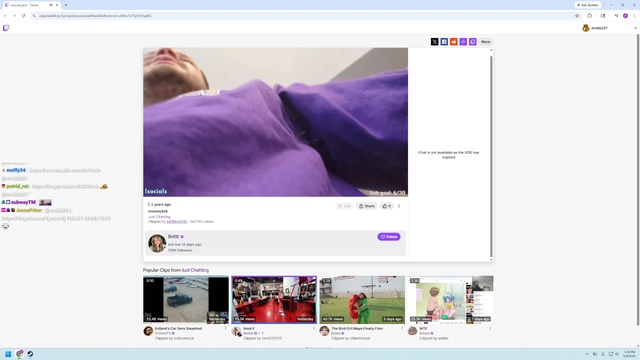Click the muffy34 chat username

[16, 170]
